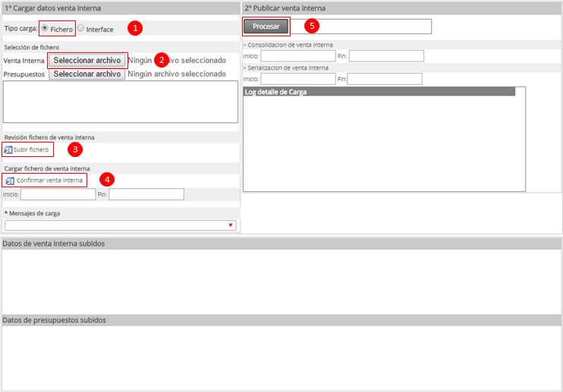
Task: Open the Subir fichero link text
Action: [x=31, y=149]
